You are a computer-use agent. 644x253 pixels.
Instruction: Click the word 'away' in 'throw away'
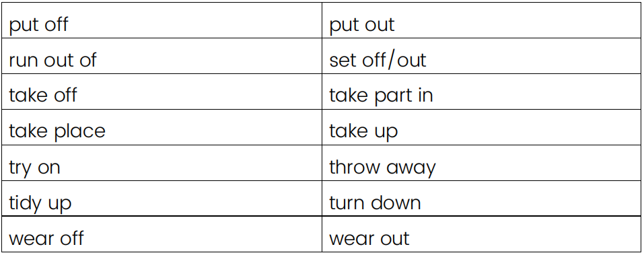pos(410,168)
